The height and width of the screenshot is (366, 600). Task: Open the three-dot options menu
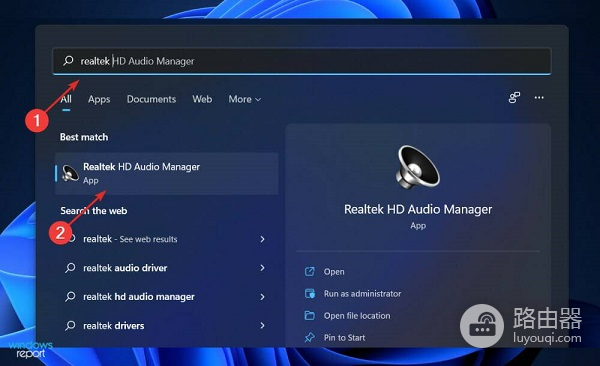tap(539, 98)
